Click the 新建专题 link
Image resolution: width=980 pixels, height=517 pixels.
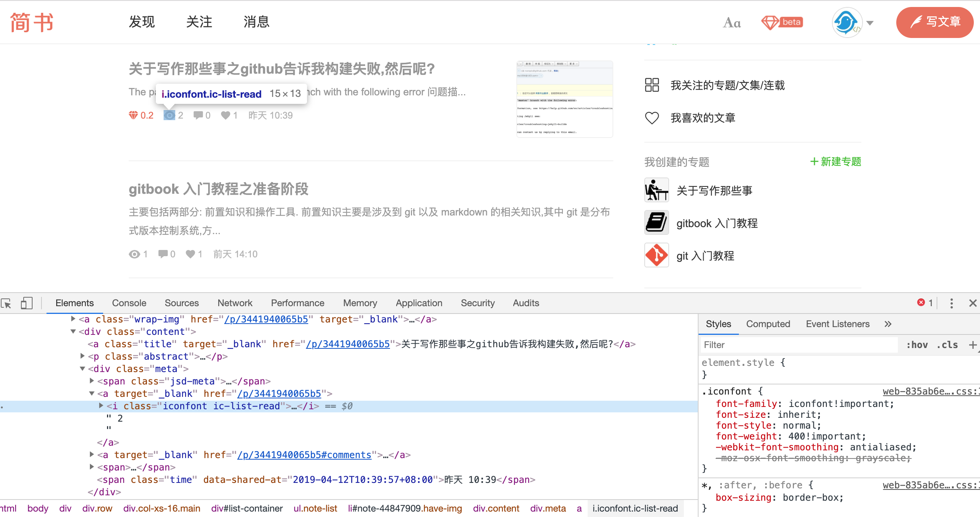836,162
